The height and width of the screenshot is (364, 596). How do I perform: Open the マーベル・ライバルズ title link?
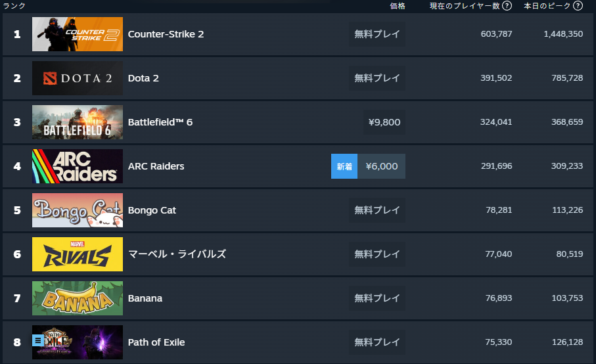click(x=177, y=254)
